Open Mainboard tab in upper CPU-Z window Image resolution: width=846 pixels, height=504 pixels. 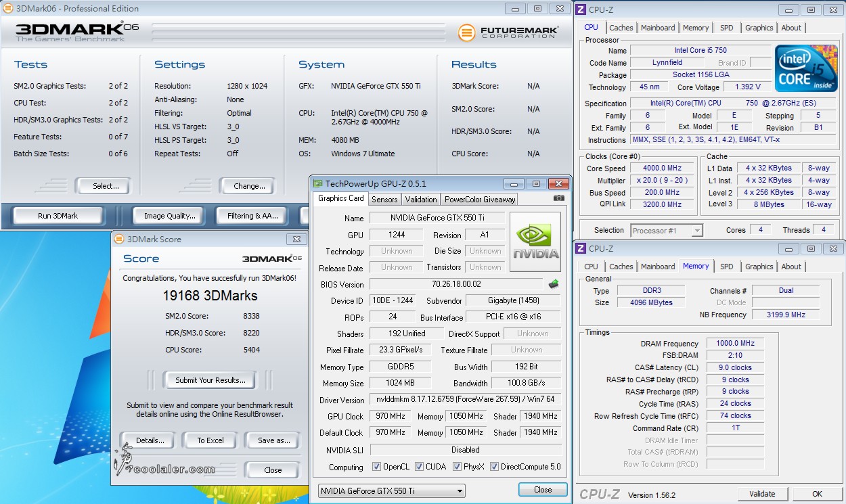[x=658, y=28]
